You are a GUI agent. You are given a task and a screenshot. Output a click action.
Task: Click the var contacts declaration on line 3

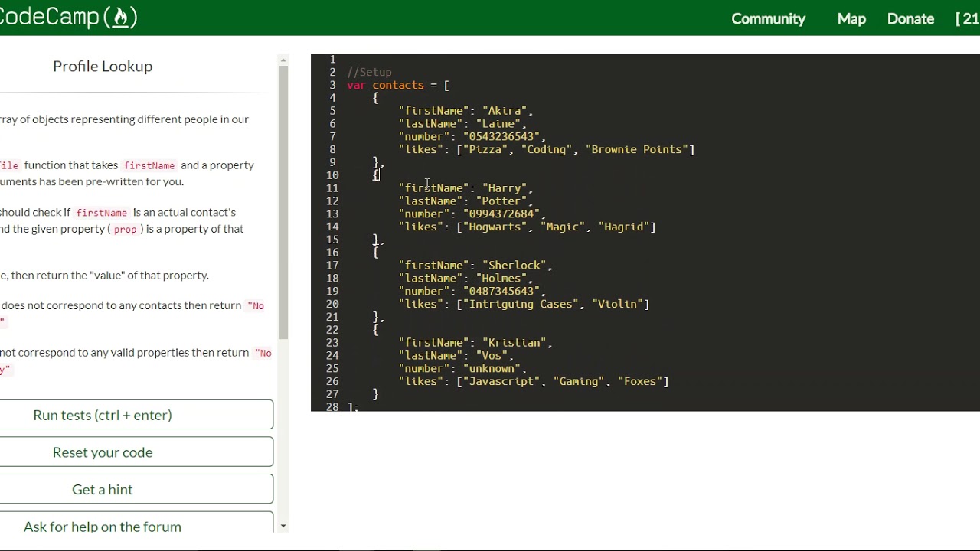[398, 85]
